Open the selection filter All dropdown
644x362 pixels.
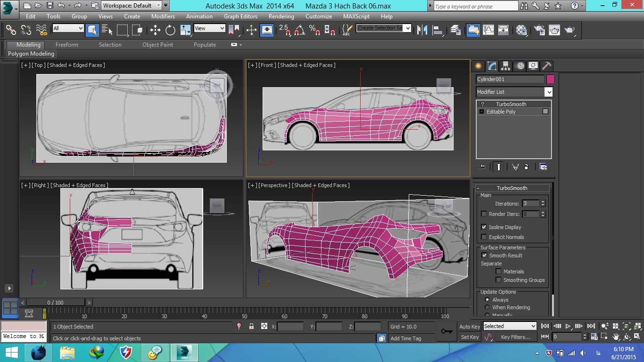point(68,28)
